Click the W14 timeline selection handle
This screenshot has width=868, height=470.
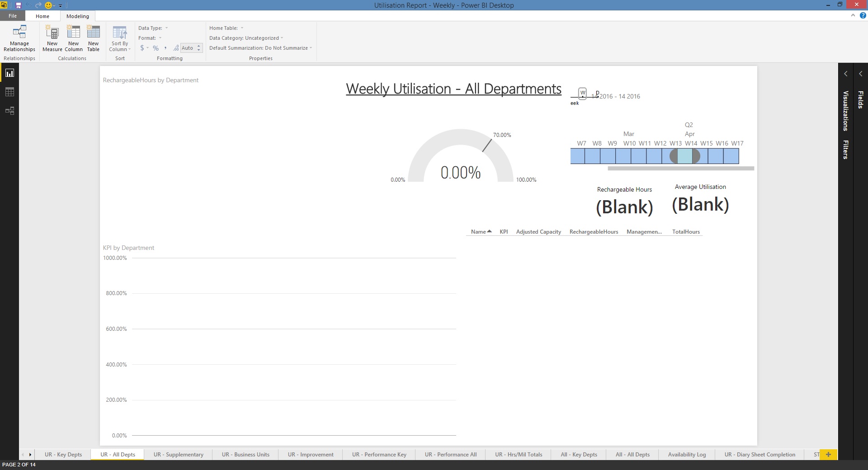696,156
